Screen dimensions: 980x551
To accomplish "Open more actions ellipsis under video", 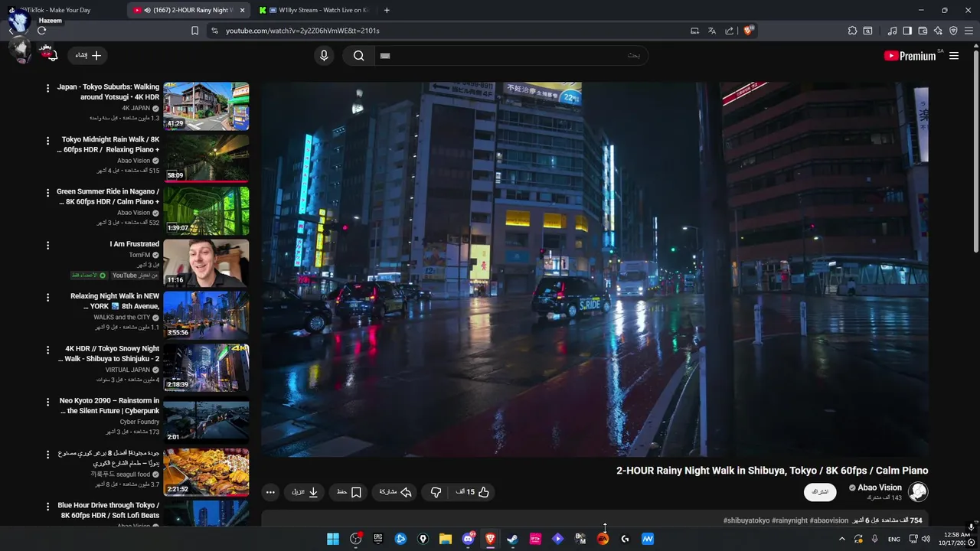I will pos(270,492).
